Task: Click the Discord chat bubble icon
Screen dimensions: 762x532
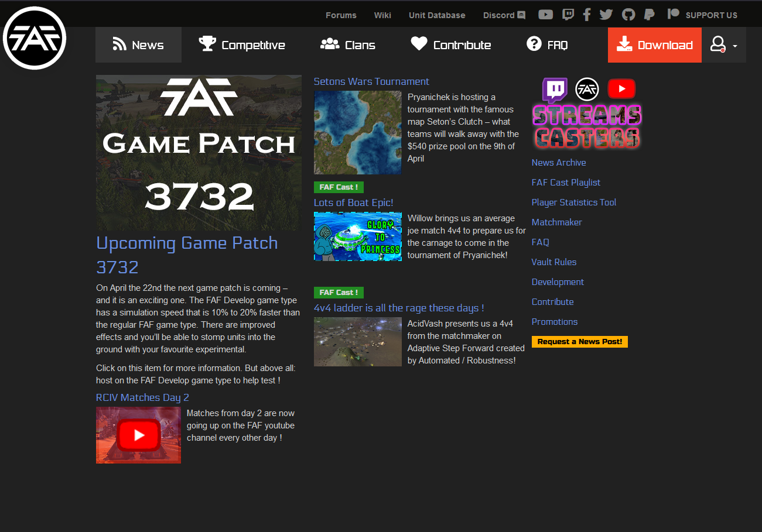Action: click(521, 15)
